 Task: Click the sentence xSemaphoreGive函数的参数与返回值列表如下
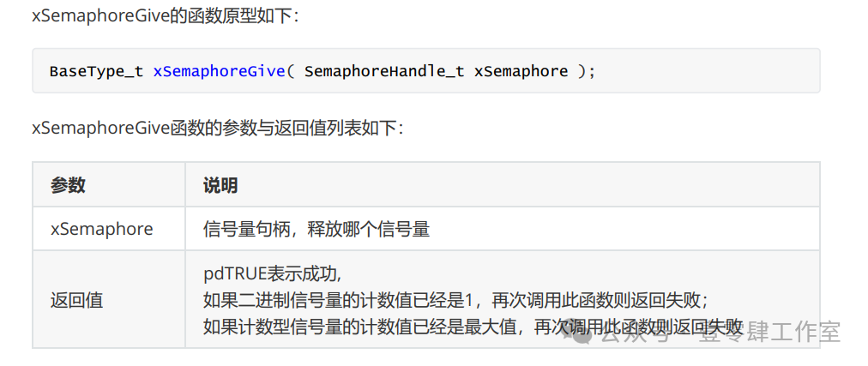pyautogui.click(x=219, y=129)
